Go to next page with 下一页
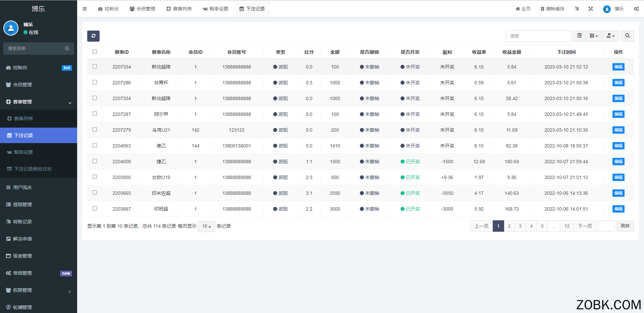Image resolution: width=644 pixels, height=313 pixels. click(x=585, y=226)
